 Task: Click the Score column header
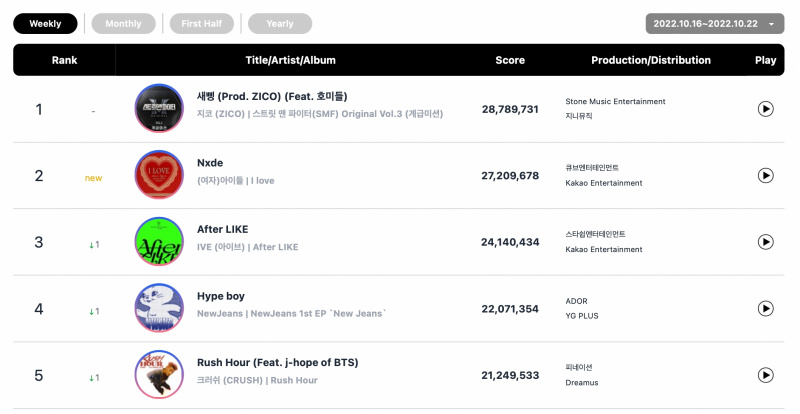point(510,60)
